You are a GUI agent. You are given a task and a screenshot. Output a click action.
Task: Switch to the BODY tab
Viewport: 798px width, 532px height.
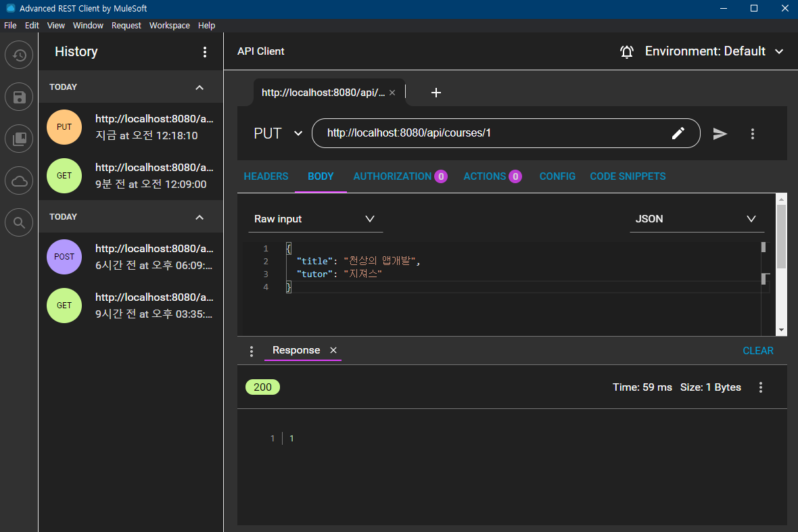(x=321, y=176)
